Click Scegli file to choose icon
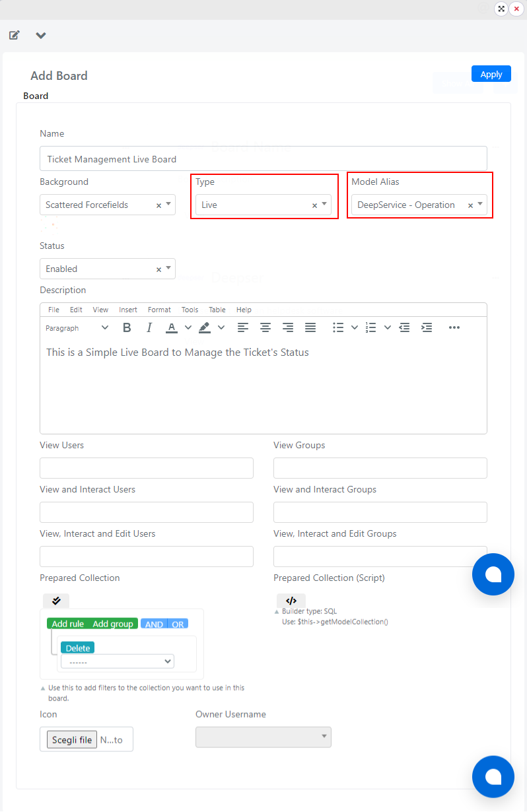The height and width of the screenshot is (812, 527). 72,739
